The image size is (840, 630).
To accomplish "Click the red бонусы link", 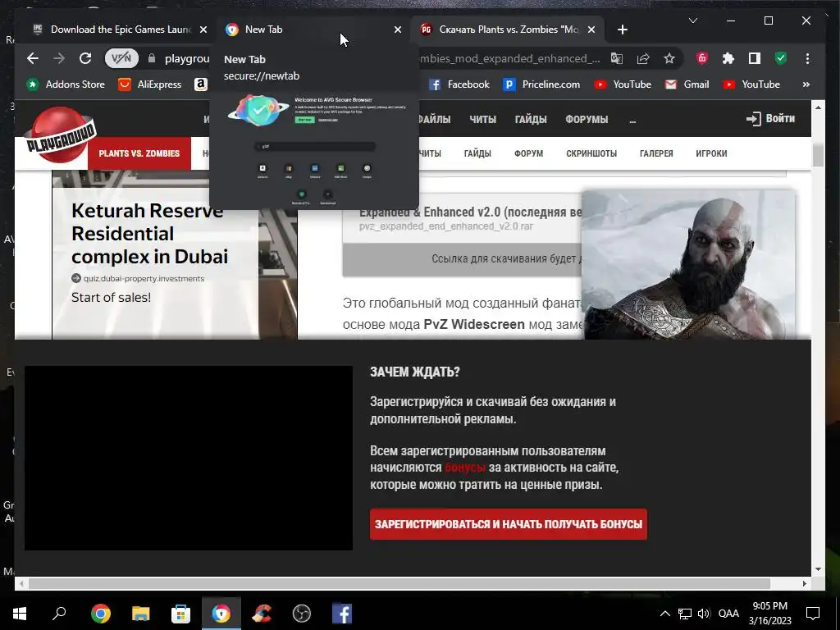I will pos(465,467).
